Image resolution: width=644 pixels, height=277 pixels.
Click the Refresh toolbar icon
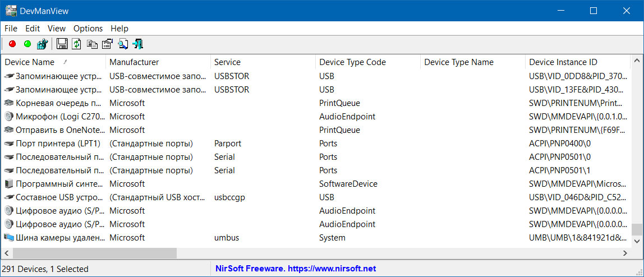click(x=77, y=44)
